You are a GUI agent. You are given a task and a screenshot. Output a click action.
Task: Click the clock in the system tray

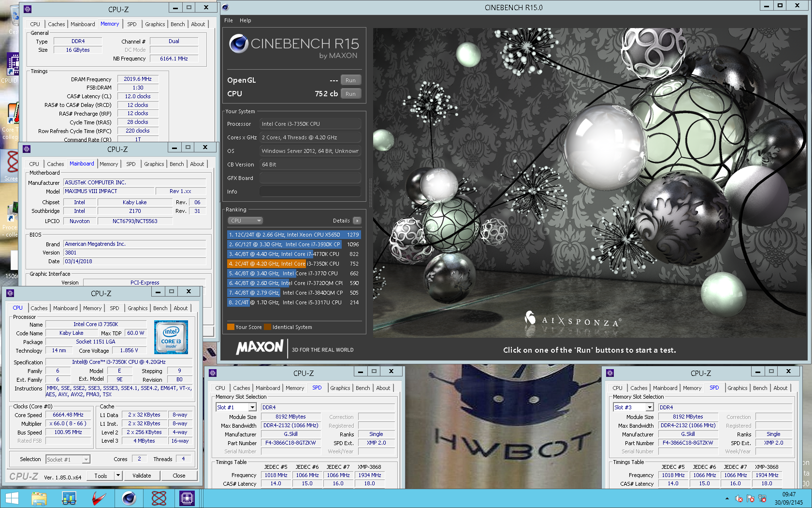(x=788, y=498)
